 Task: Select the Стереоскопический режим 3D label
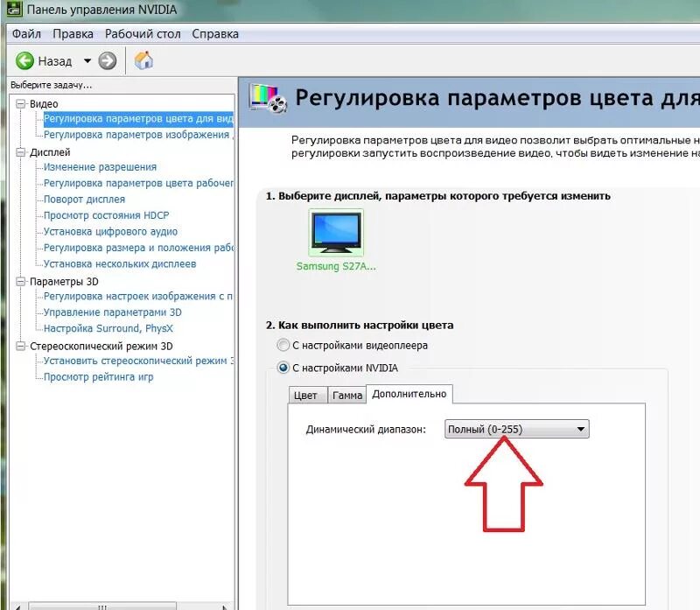click(x=101, y=346)
